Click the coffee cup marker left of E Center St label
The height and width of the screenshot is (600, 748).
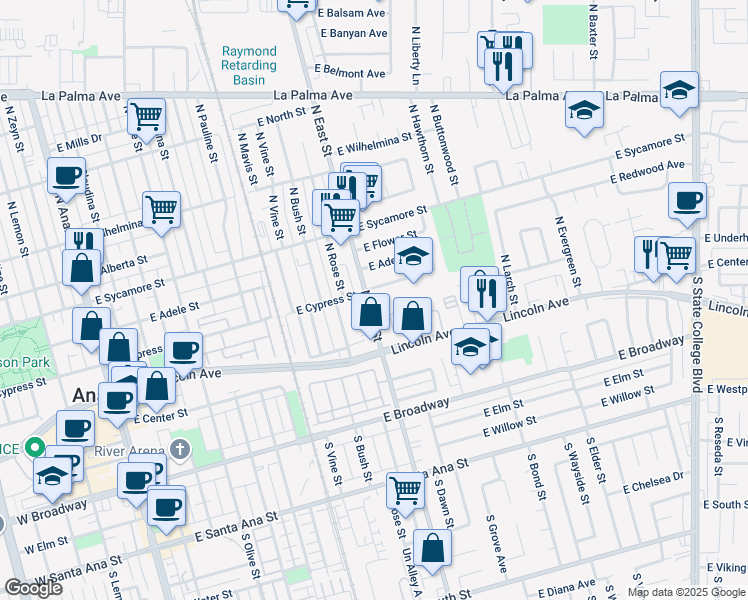tap(118, 402)
